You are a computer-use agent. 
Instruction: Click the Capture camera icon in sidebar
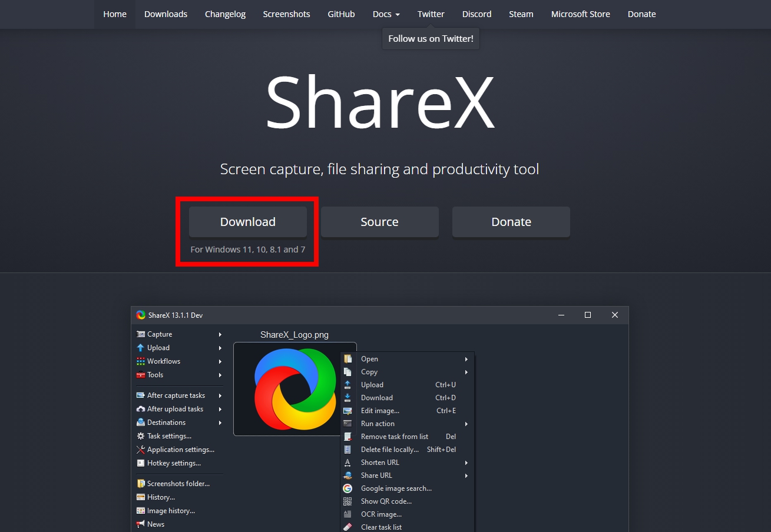141,334
